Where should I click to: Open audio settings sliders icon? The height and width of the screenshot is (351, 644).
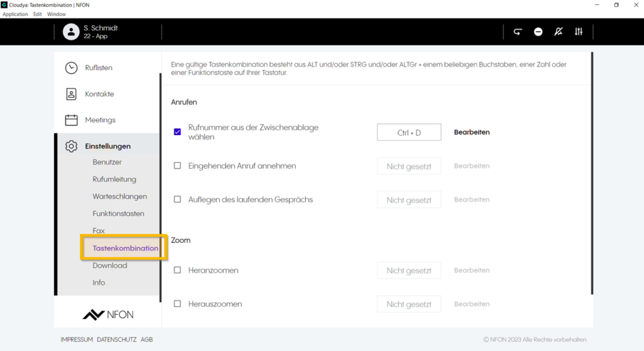[578, 32]
